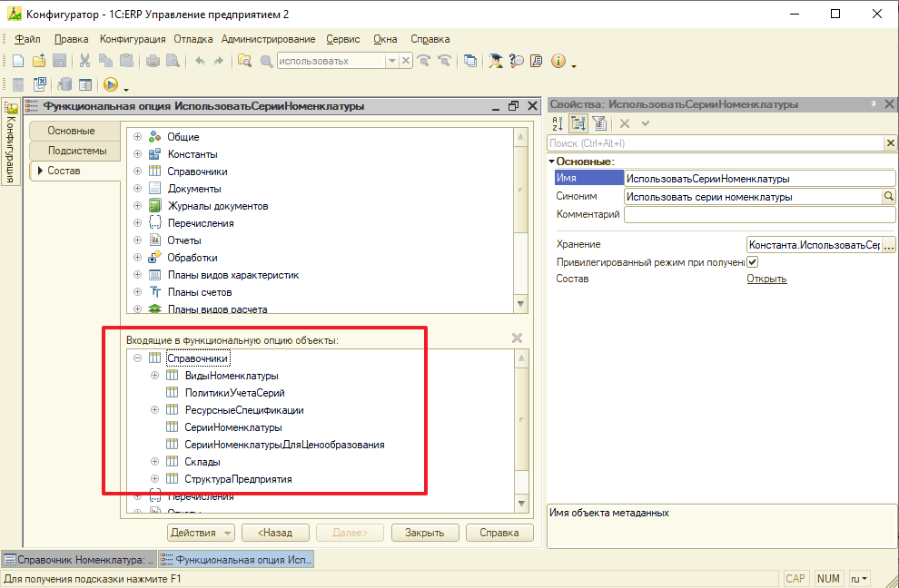Switch to the Подсистемы tab
Image resolution: width=899 pixels, height=588 pixels.
(x=74, y=151)
